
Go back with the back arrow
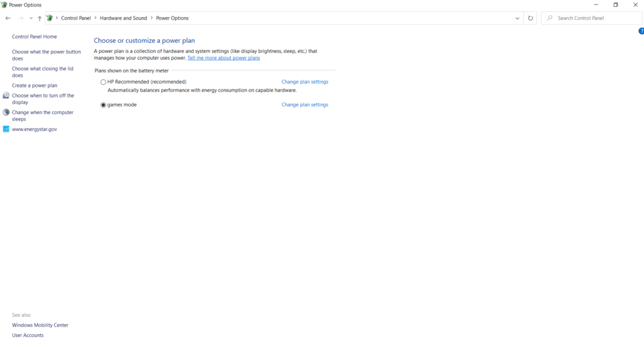(8, 18)
